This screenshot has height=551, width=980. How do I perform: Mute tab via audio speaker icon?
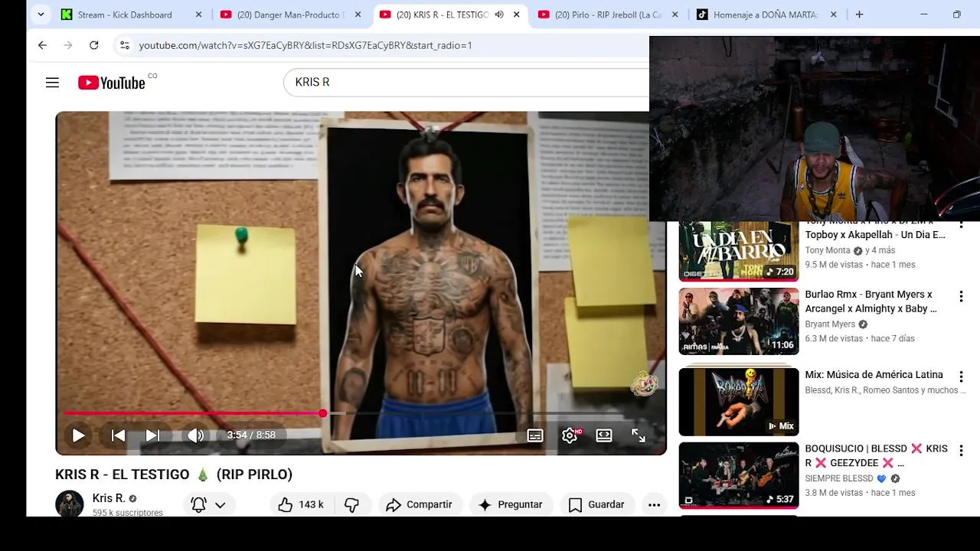[499, 15]
